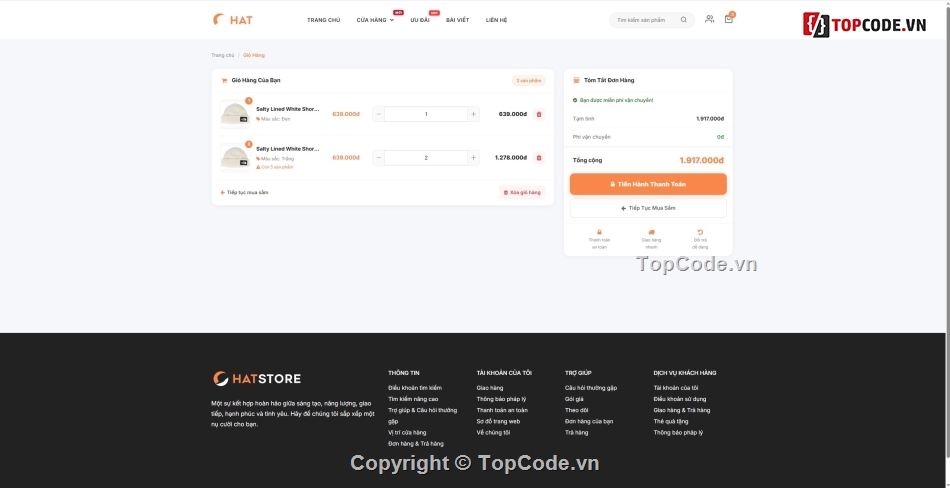Open the user account icon

point(709,19)
